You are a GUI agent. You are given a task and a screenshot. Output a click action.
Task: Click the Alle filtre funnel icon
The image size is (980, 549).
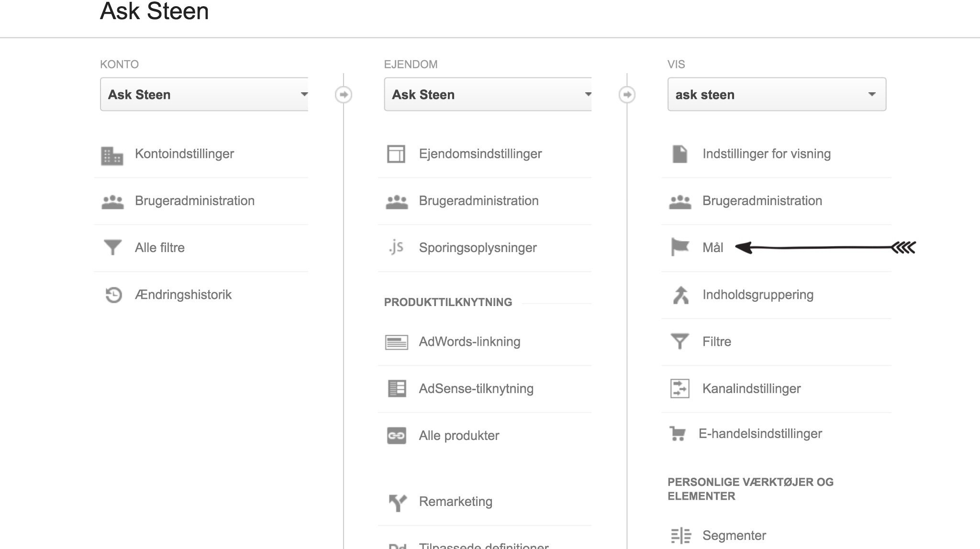(112, 247)
